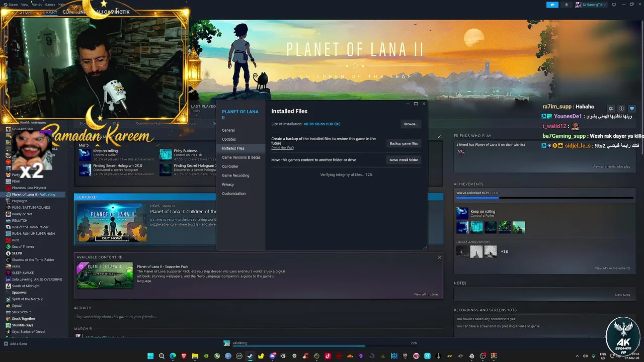The image size is (644, 362).
Task: Close the achievements summary panel
Action: (439, 137)
